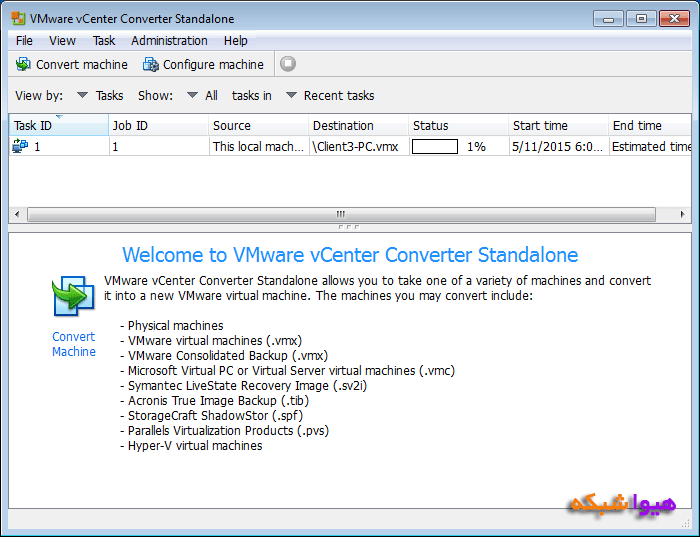
Task: Minimize the Converter Standalone window
Action: (x=608, y=19)
